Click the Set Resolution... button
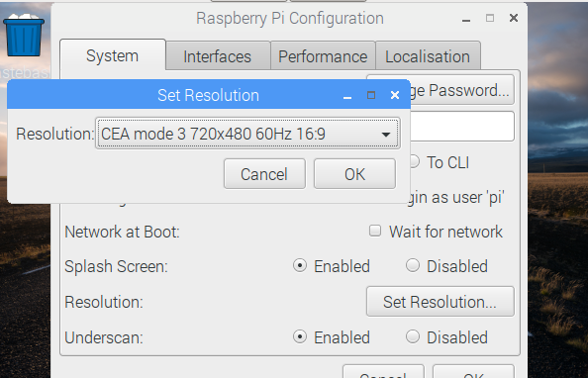This screenshot has width=588, height=378. pos(441,302)
